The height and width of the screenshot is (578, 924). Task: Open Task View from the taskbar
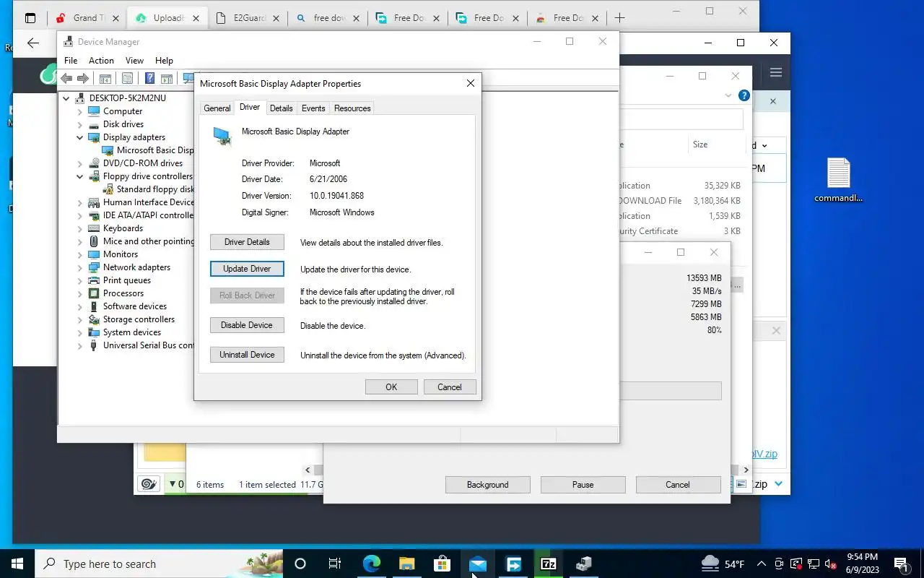pos(335,564)
